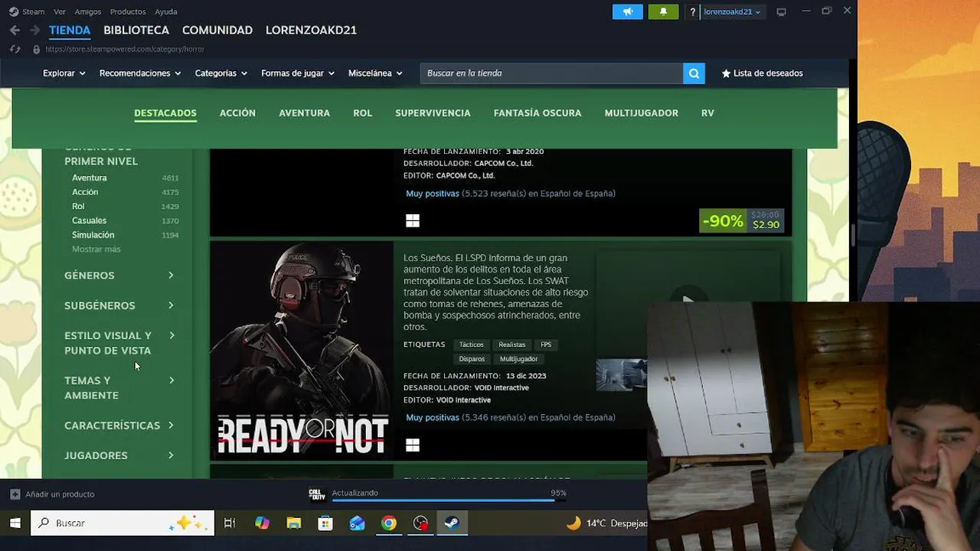Go forward with the right arrow
Image resolution: width=980 pixels, height=551 pixels.
click(x=34, y=30)
